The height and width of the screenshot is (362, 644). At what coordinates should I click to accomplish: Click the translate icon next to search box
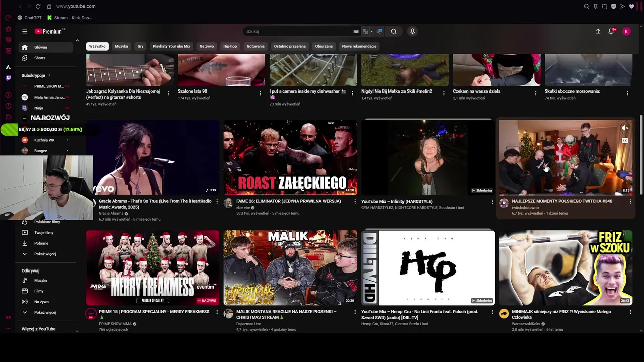(x=366, y=31)
